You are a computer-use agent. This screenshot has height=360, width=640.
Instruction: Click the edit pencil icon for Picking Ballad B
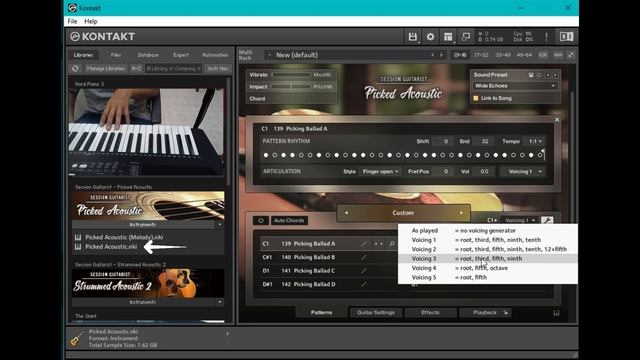(x=363, y=257)
